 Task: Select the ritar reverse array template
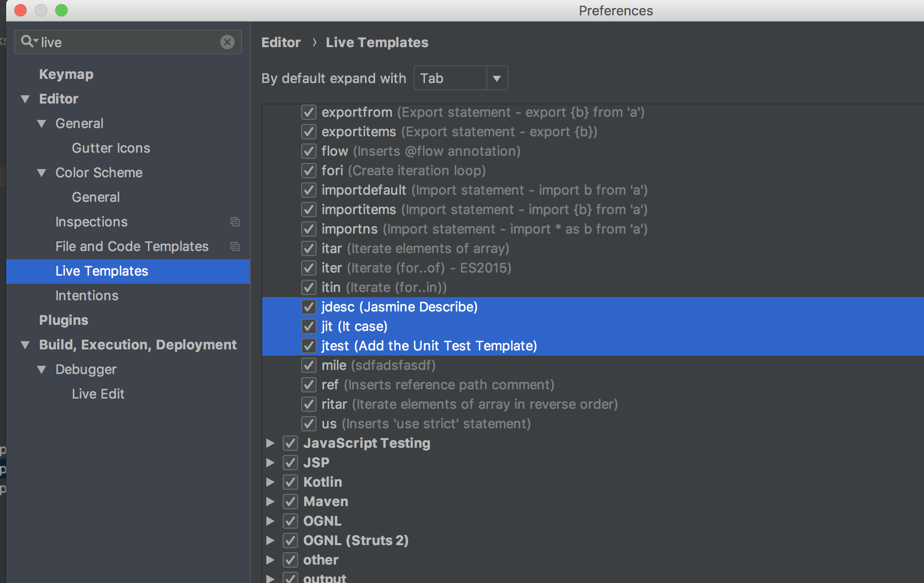tap(593, 404)
